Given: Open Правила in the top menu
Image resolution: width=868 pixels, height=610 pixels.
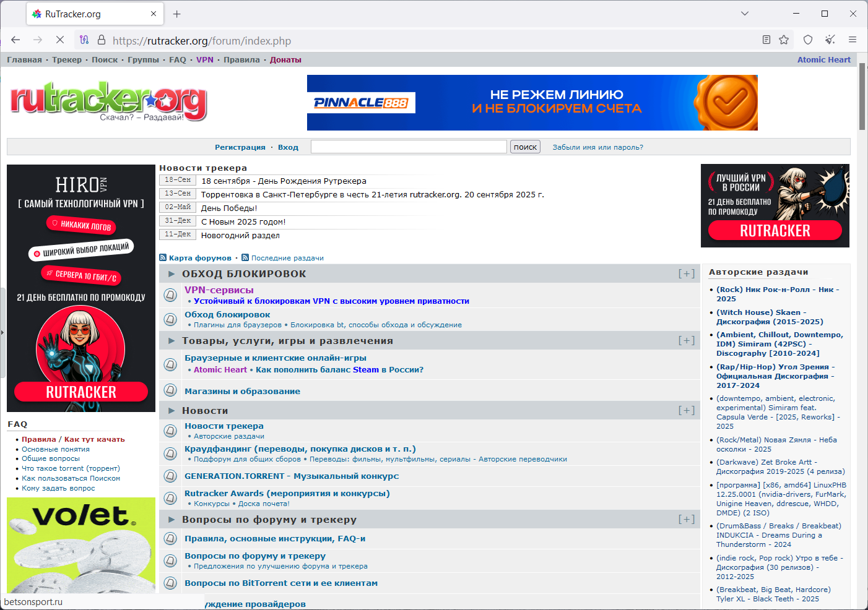Looking at the screenshot, I should pos(241,60).
